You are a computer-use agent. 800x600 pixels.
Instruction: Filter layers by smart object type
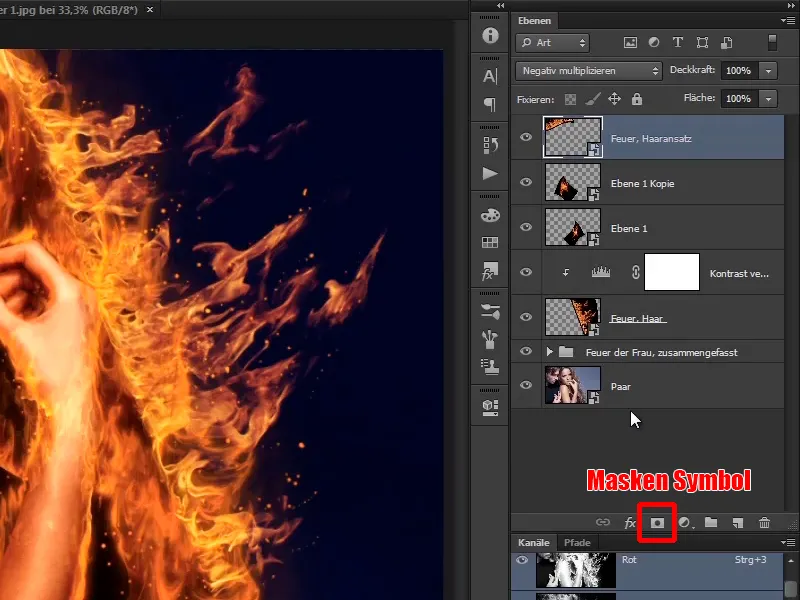pyautogui.click(x=727, y=43)
